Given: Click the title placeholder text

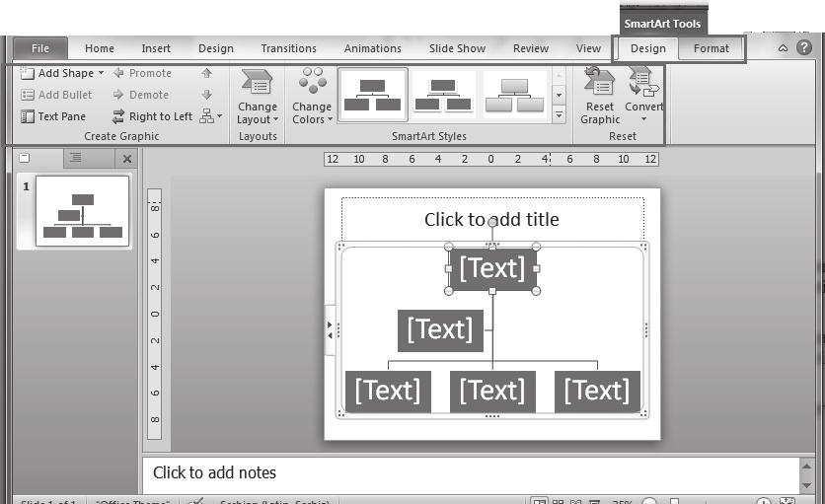Looking at the screenshot, I should click(491, 219).
